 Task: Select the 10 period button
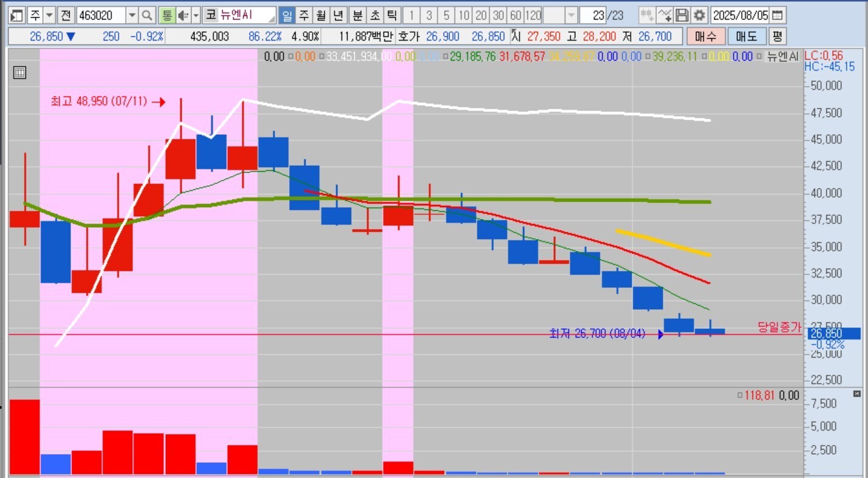(x=464, y=15)
